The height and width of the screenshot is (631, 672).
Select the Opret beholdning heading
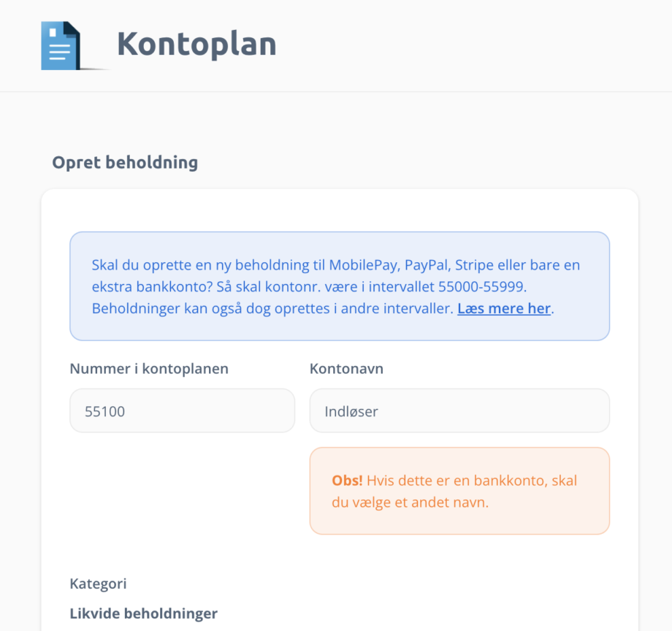pos(125,162)
